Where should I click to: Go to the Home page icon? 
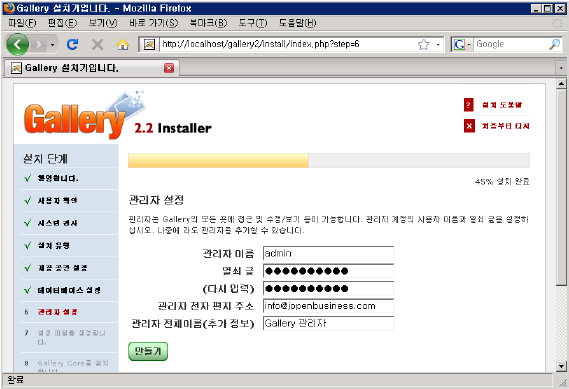click(x=123, y=45)
